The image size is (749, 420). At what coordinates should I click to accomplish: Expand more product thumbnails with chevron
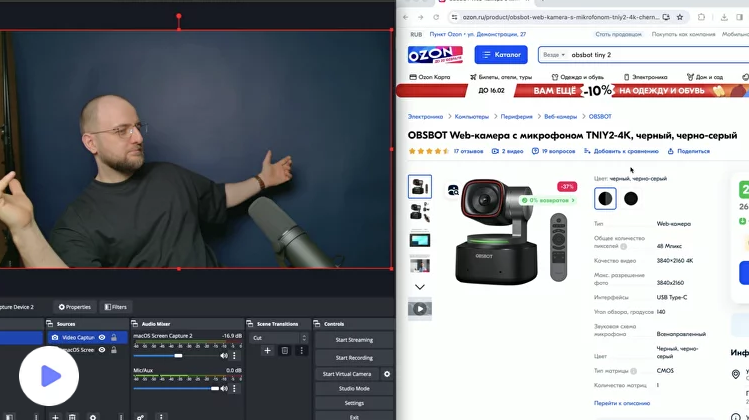[x=420, y=287]
